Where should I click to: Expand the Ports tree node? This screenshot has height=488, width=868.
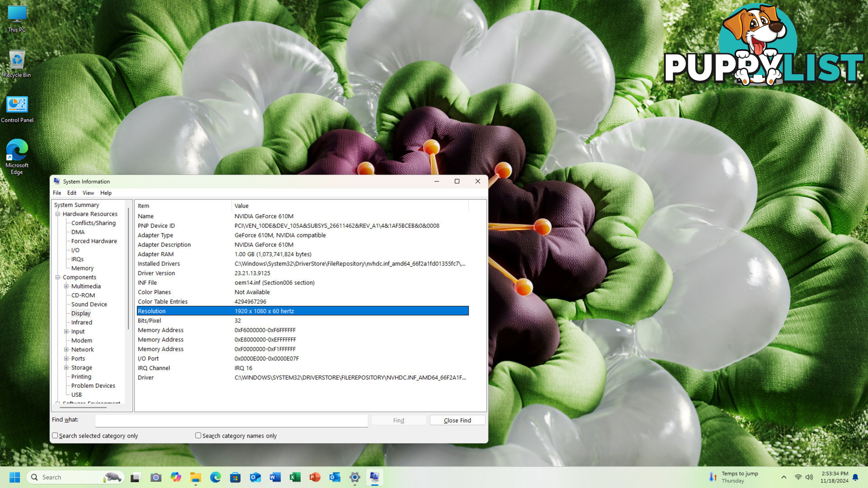pyautogui.click(x=66, y=358)
